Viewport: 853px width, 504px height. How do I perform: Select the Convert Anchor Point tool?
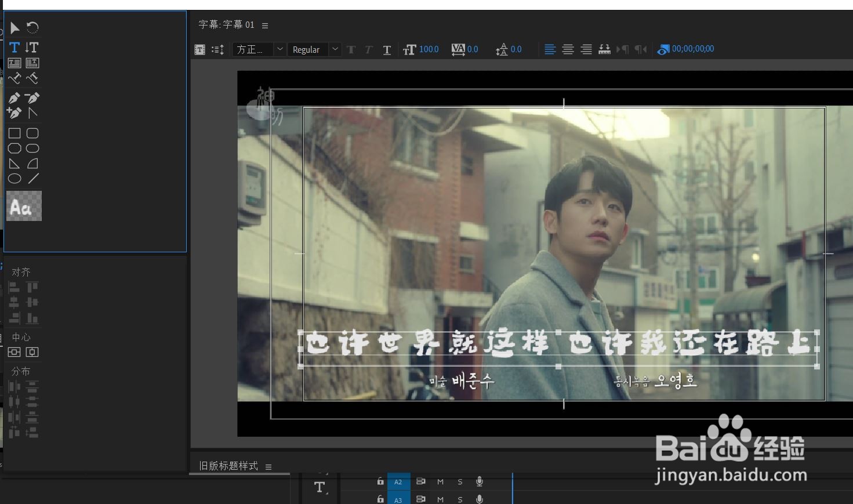pos(32,113)
